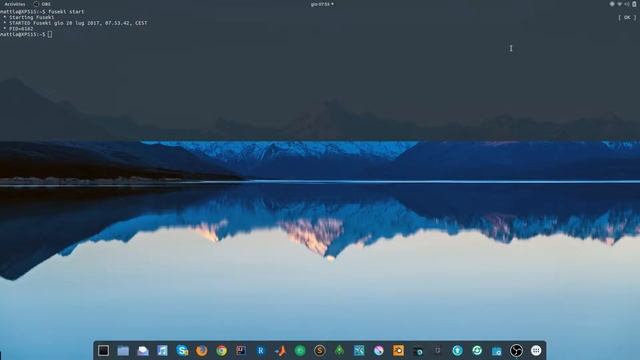Open the music player dock icon

162,350
